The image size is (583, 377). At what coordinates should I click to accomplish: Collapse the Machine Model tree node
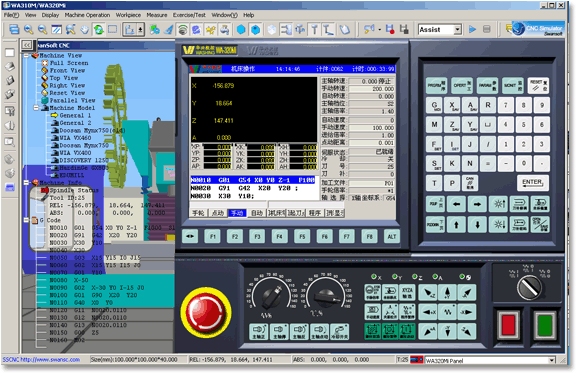tap(36, 108)
